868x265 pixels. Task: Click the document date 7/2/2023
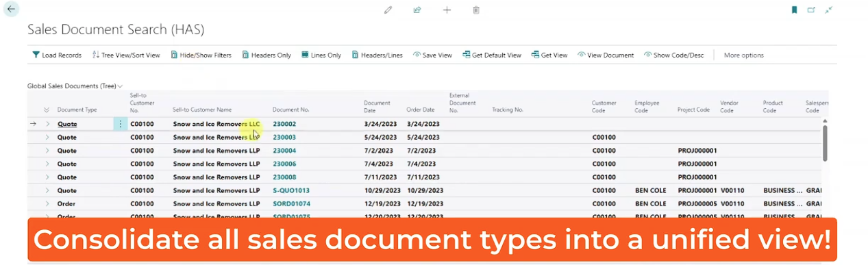(378, 151)
